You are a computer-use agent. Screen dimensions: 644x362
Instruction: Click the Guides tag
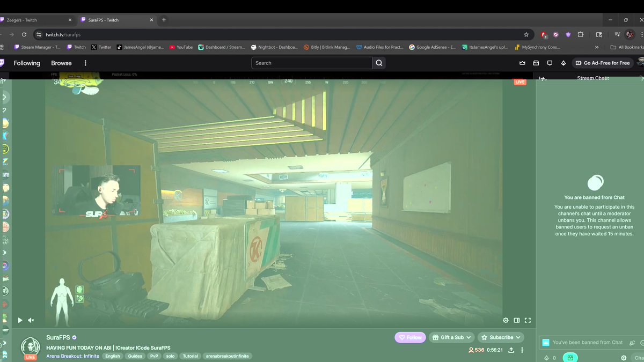click(135, 356)
